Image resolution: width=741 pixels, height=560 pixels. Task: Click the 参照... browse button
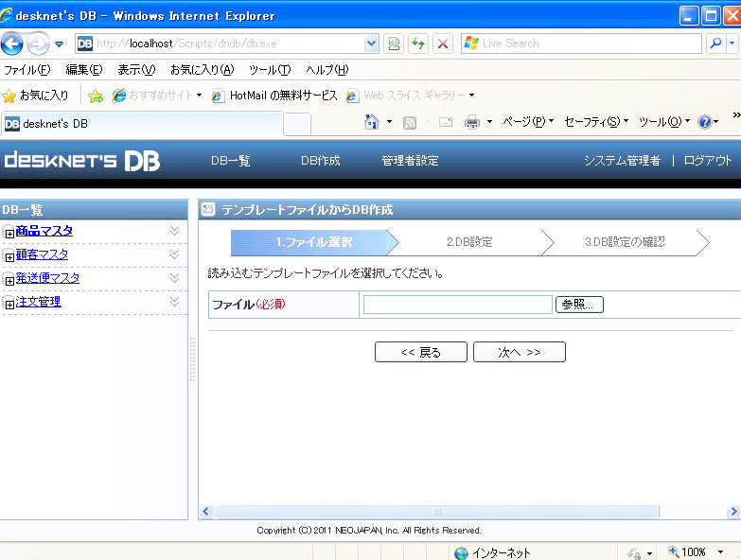[579, 305]
